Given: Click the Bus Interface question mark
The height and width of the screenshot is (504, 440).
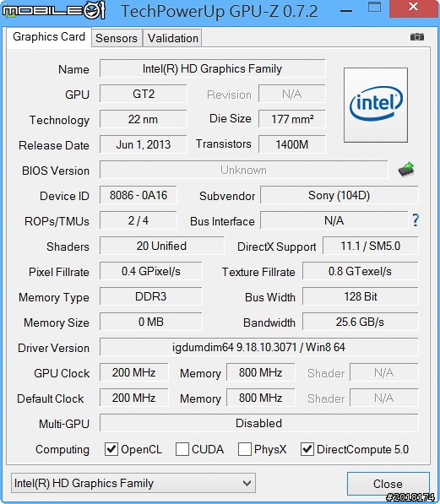Looking at the screenshot, I should [x=416, y=220].
